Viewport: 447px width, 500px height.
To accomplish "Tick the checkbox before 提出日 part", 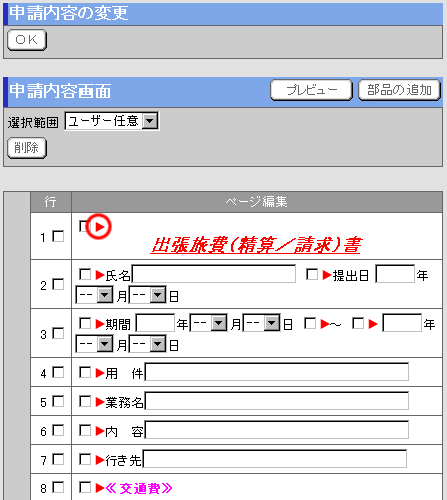I will tap(312, 274).
